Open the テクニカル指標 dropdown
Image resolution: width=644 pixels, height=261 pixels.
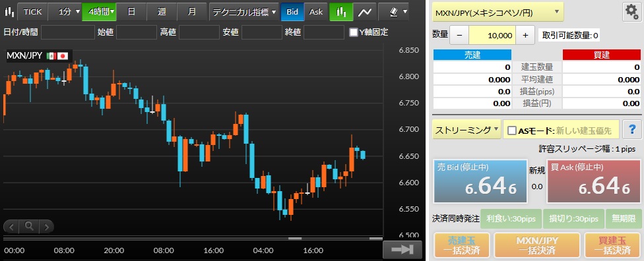[x=244, y=12]
